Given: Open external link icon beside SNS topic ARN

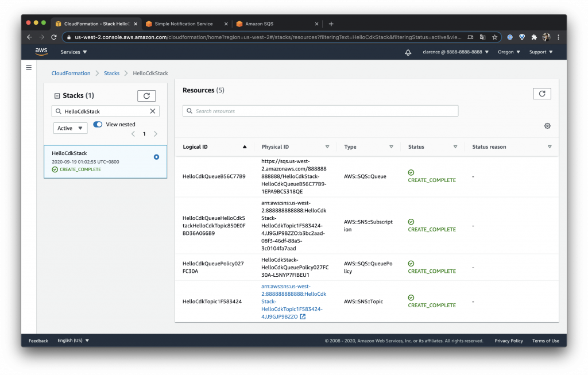Looking at the screenshot, I should click(x=303, y=316).
